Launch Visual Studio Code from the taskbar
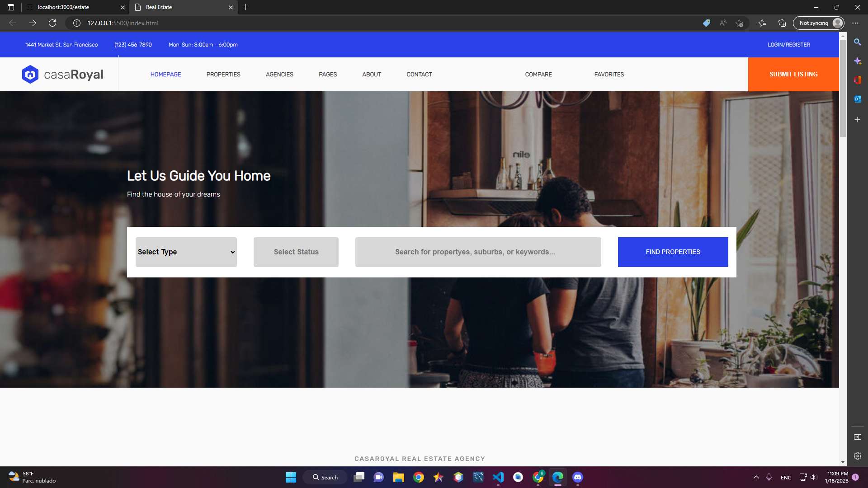Screen dimensions: 868x488 coord(498,477)
